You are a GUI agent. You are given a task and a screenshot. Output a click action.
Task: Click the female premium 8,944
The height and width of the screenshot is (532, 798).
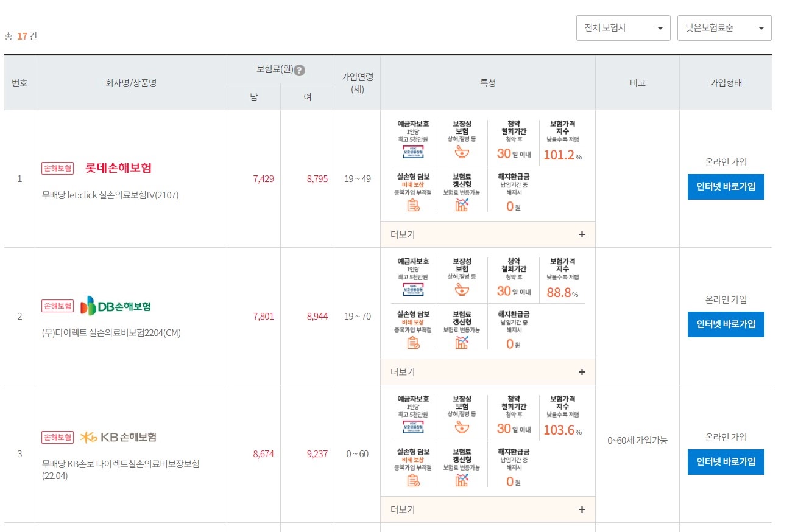tap(317, 317)
